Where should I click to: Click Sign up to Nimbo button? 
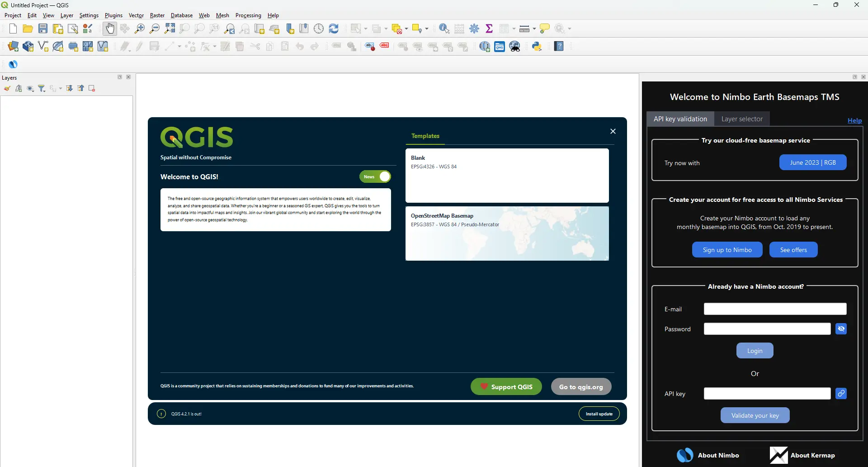pyautogui.click(x=727, y=250)
